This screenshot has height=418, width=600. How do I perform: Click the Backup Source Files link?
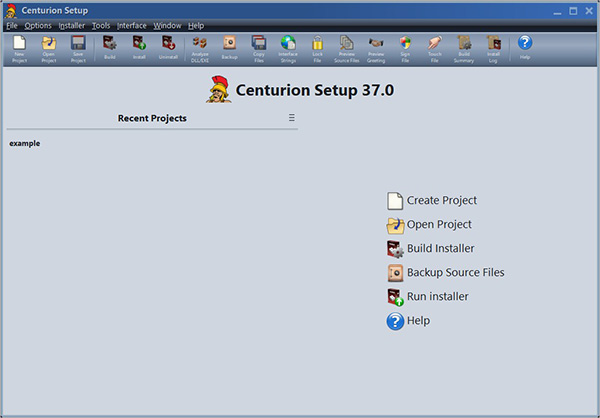pos(446,273)
